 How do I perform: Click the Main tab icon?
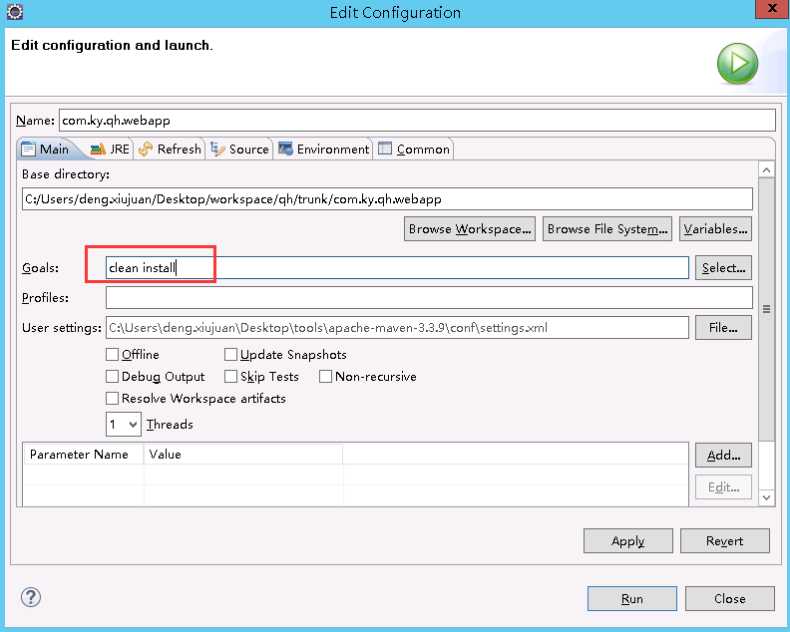click(29, 149)
